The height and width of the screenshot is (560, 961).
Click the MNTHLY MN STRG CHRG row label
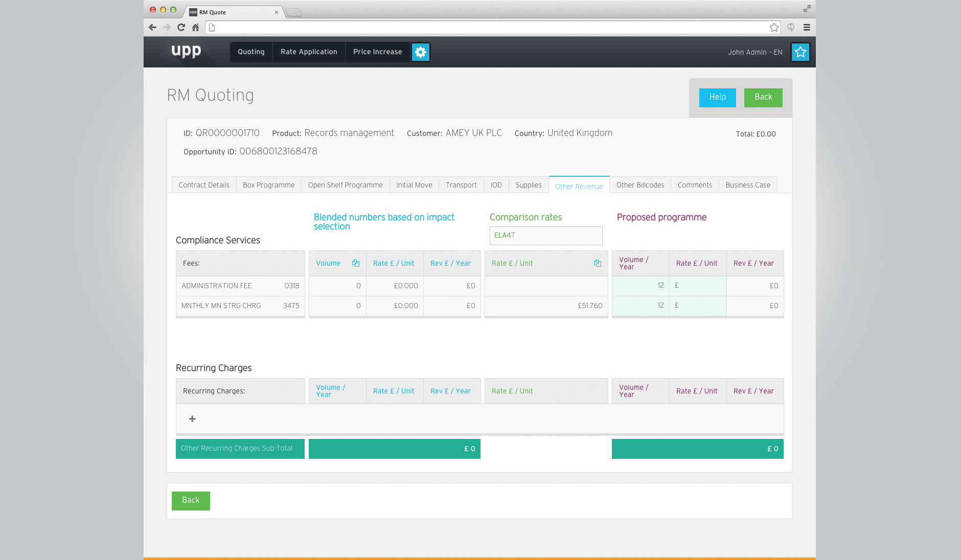point(221,306)
